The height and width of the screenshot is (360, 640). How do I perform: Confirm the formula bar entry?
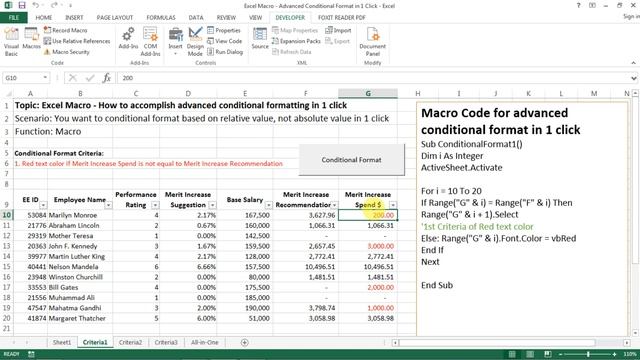point(90,78)
